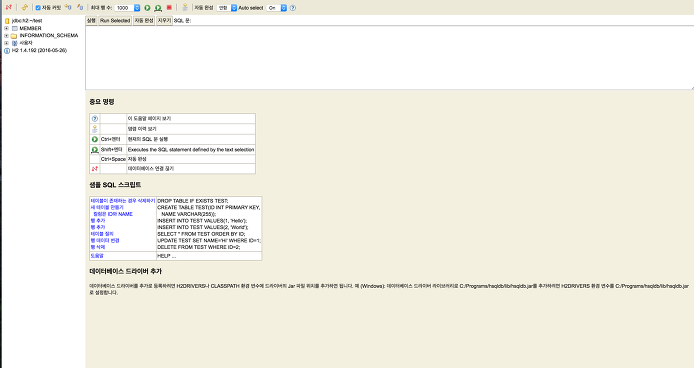Click the Commit icon in the toolbar
This screenshot has width=694, height=368.
point(80,8)
